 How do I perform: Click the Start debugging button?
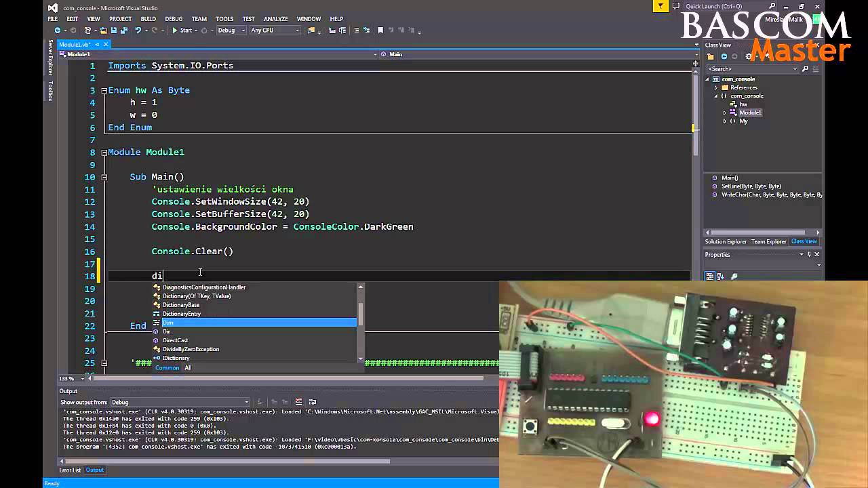[184, 30]
